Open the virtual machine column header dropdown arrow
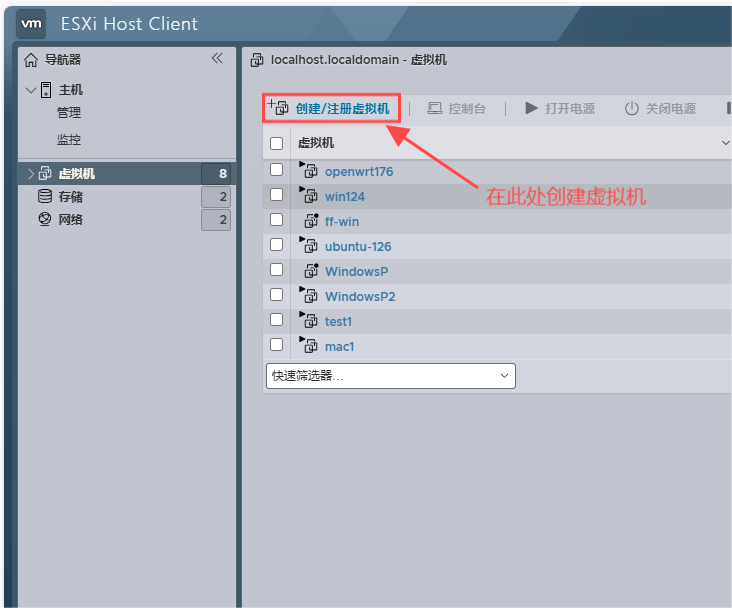This screenshot has width=732, height=608. [725, 143]
